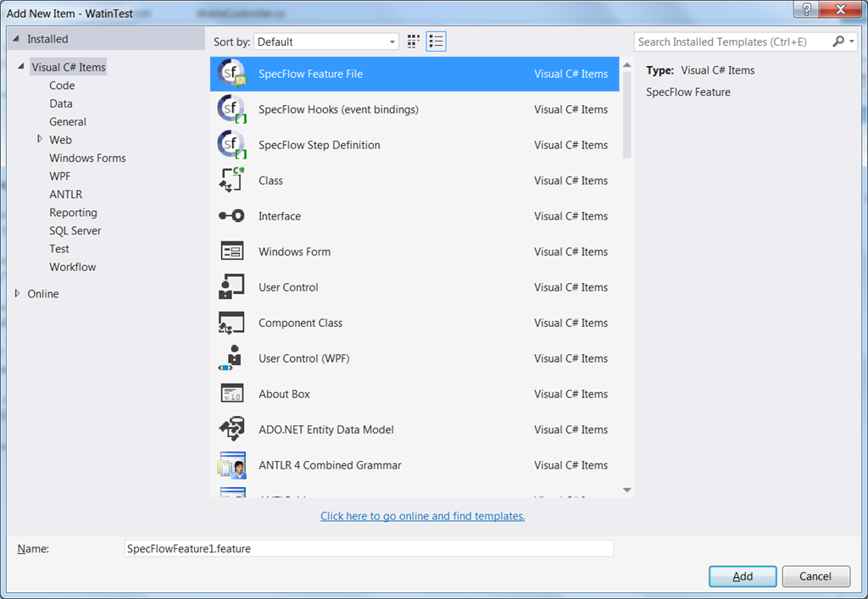Select the SQL Server category
868x599 pixels.
[75, 230]
